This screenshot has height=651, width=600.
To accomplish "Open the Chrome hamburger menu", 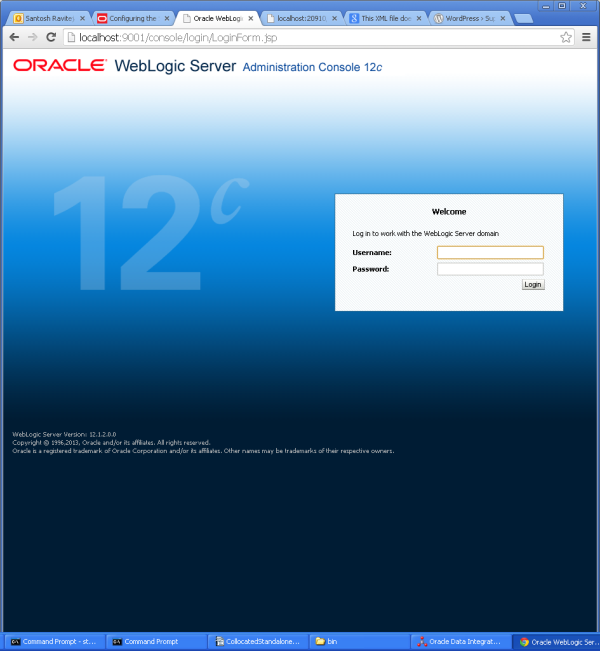I will tap(586, 37).
